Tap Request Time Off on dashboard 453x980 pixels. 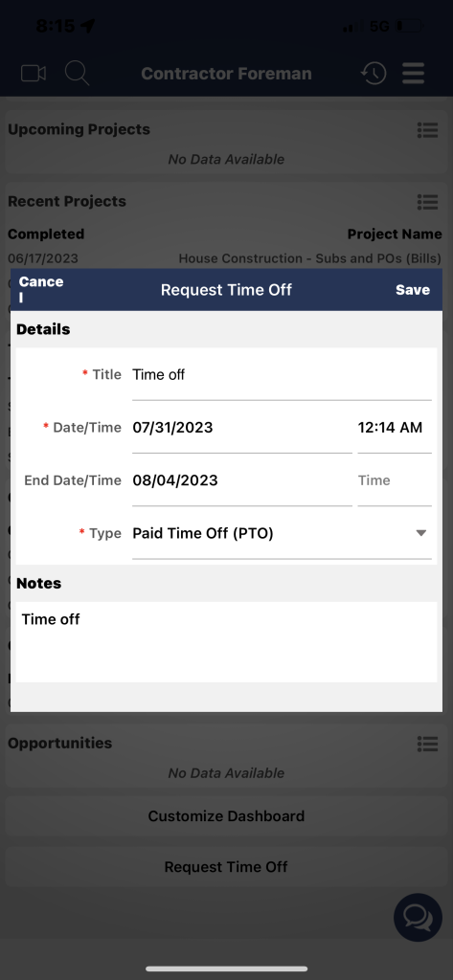click(x=226, y=867)
